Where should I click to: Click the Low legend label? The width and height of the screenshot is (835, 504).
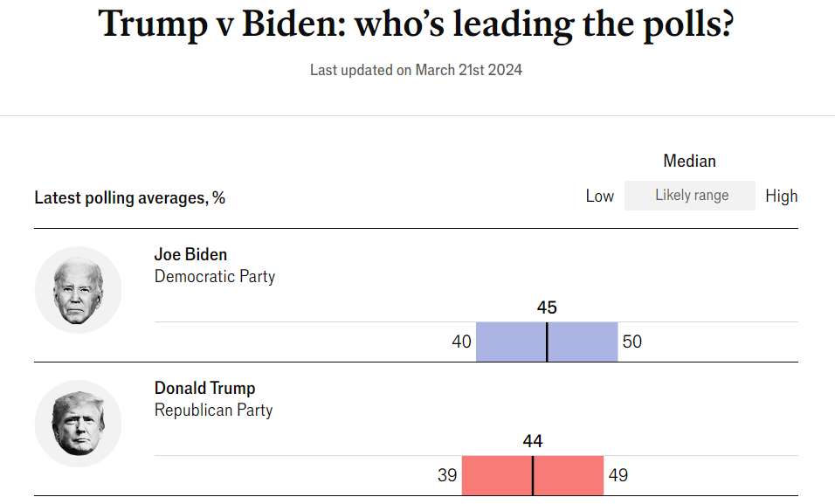(599, 196)
